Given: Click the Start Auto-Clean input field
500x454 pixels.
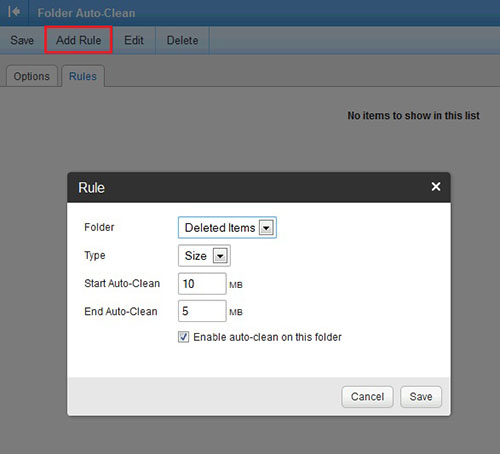Looking at the screenshot, I should coord(202,284).
